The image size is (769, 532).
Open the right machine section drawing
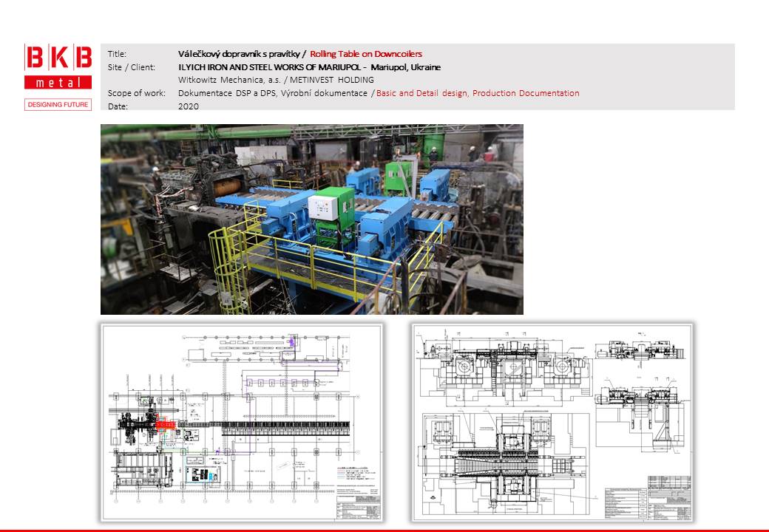coord(552,421)
